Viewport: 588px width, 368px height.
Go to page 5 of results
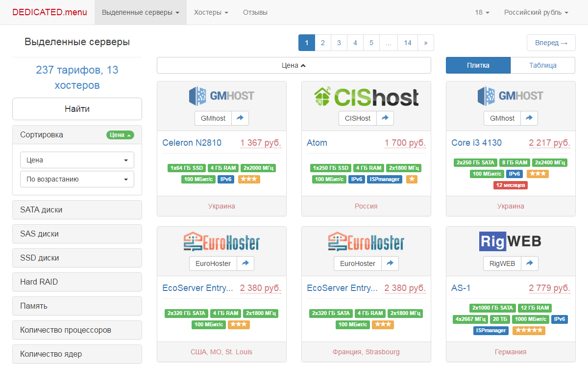point(371,43)
